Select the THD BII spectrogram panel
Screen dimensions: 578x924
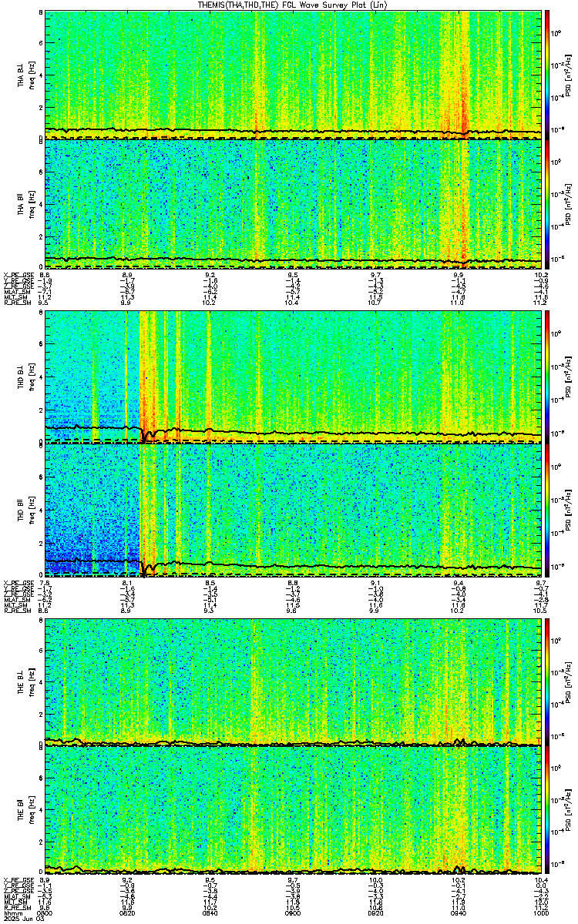coord(293,509)
